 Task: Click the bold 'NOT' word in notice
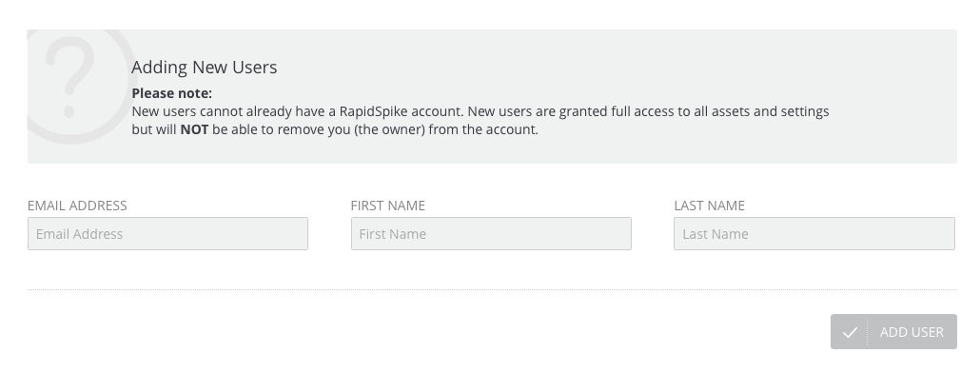point(194,129)
